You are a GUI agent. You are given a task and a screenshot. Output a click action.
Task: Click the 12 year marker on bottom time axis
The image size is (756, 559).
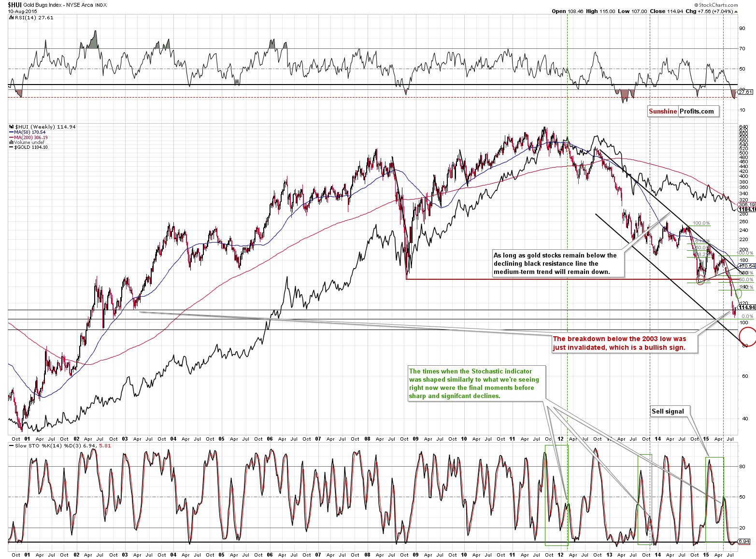[x=560, y=555]
